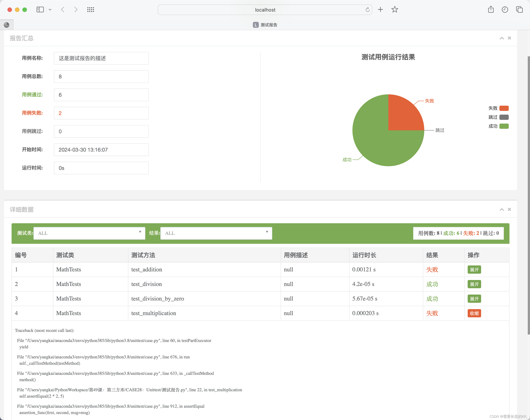This screenshot has width=530, height=420.
Task: Collapse test_multiplication traceback with 收缩
Action: point(474,313)
